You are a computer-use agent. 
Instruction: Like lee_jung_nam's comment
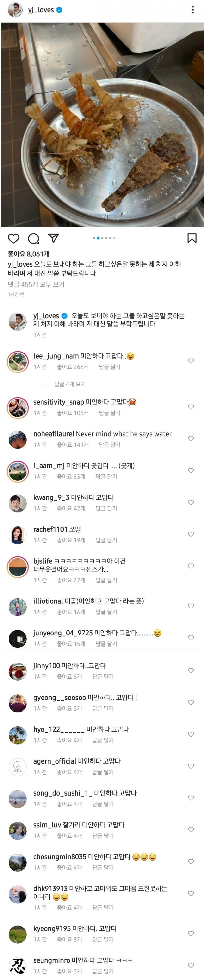point(191,361)
